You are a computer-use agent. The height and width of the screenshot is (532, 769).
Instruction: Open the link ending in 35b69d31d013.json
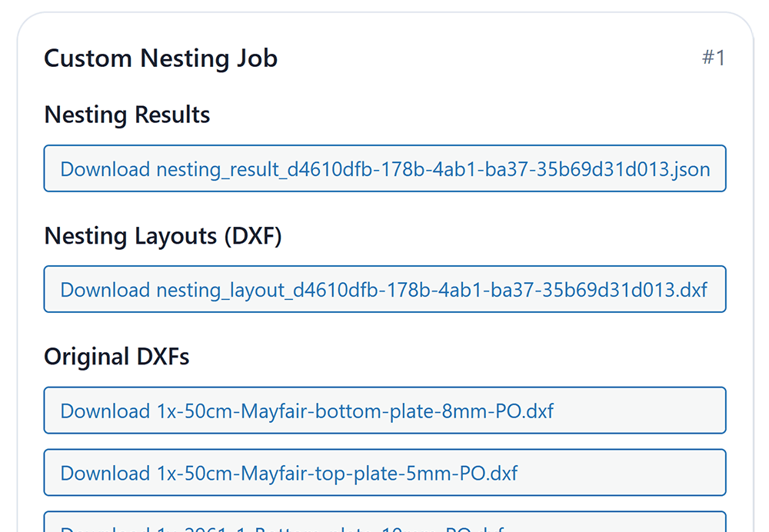tap(384, 169)
